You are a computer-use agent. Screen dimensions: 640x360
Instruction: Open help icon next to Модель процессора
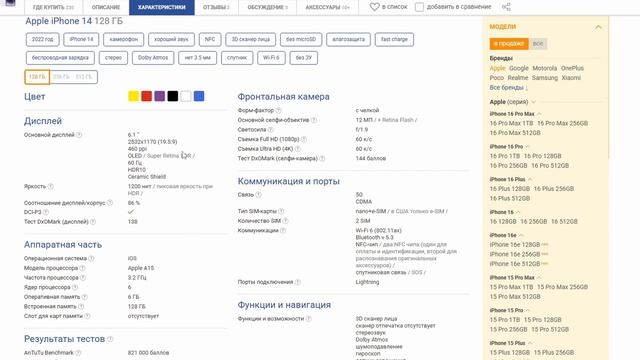82,269
